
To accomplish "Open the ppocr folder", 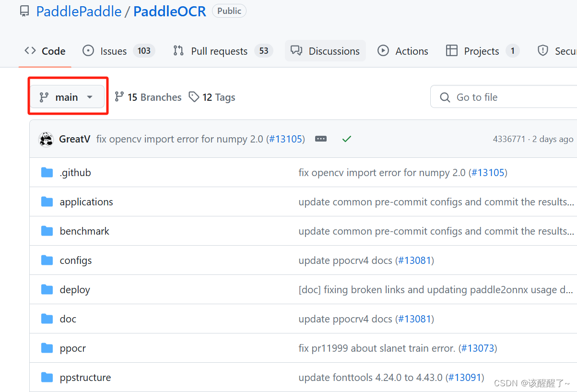I will click(73, 348).
